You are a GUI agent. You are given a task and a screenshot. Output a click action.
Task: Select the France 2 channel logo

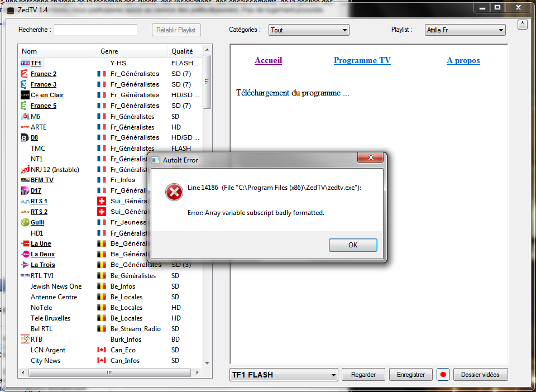point(25,74)
